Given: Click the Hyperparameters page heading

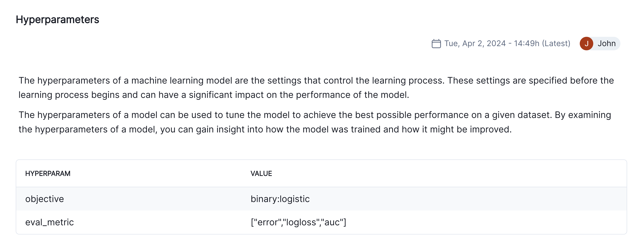Looking at the screenshot, I should 57,19.
